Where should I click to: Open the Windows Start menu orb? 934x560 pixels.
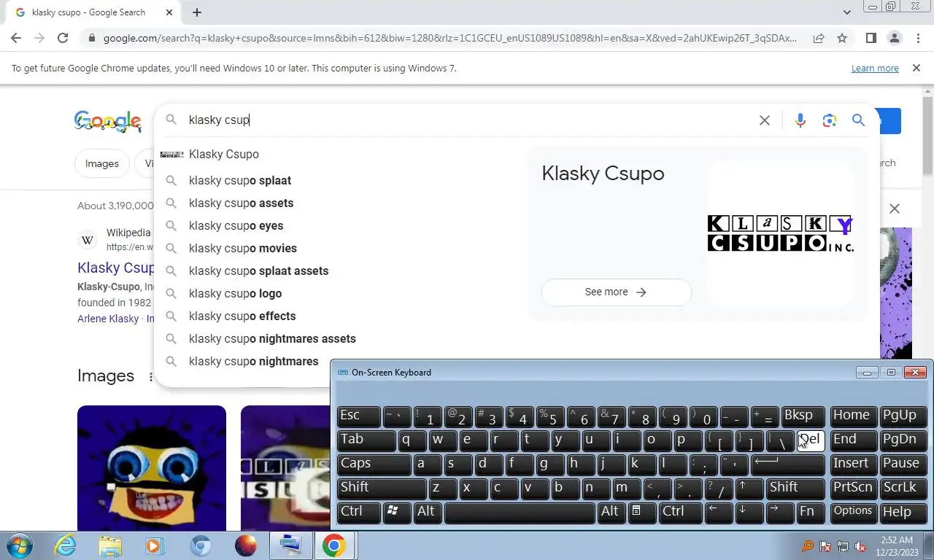(18, 545)
